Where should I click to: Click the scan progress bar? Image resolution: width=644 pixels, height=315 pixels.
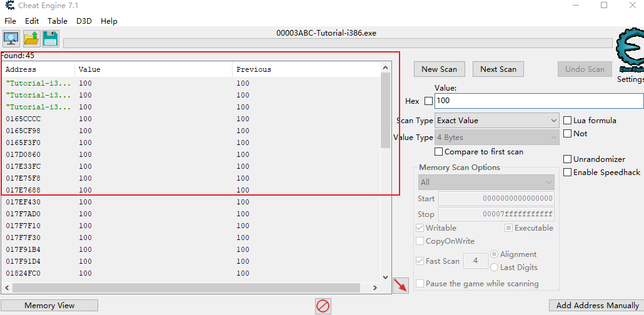point(338,43)
